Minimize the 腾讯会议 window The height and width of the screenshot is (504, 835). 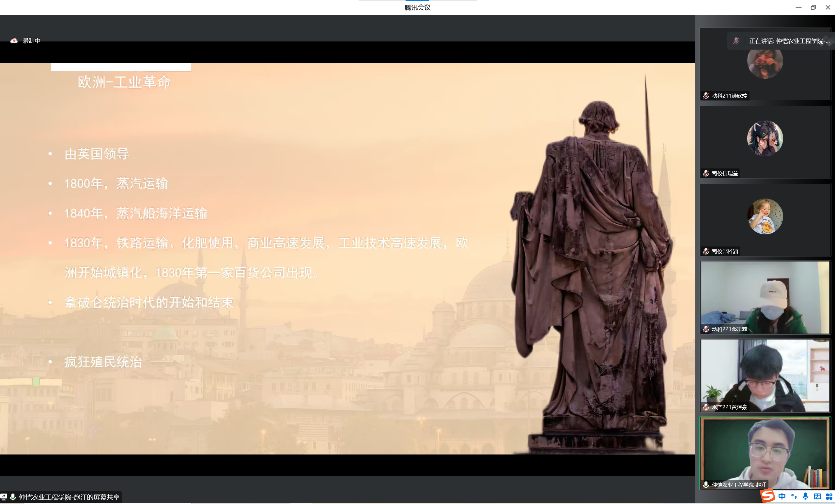798,8
